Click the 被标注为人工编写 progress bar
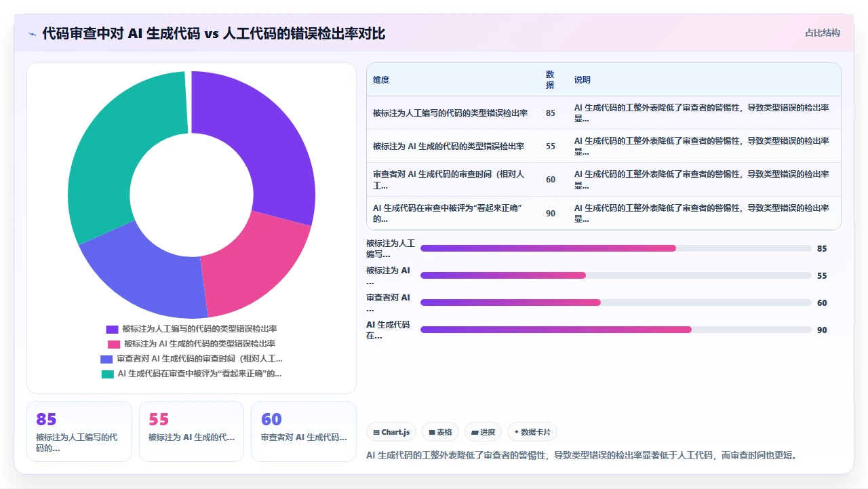The image size is (868, 489). coord(616,248)
